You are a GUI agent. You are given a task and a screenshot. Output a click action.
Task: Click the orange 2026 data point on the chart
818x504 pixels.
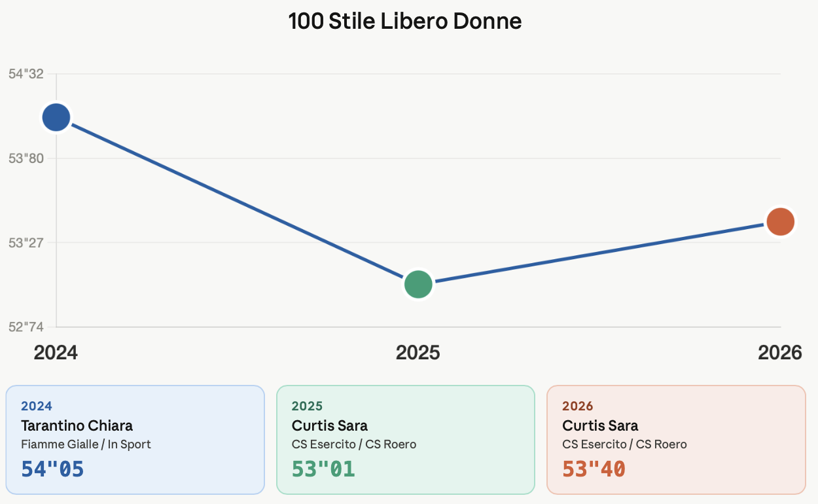(780, 221)
